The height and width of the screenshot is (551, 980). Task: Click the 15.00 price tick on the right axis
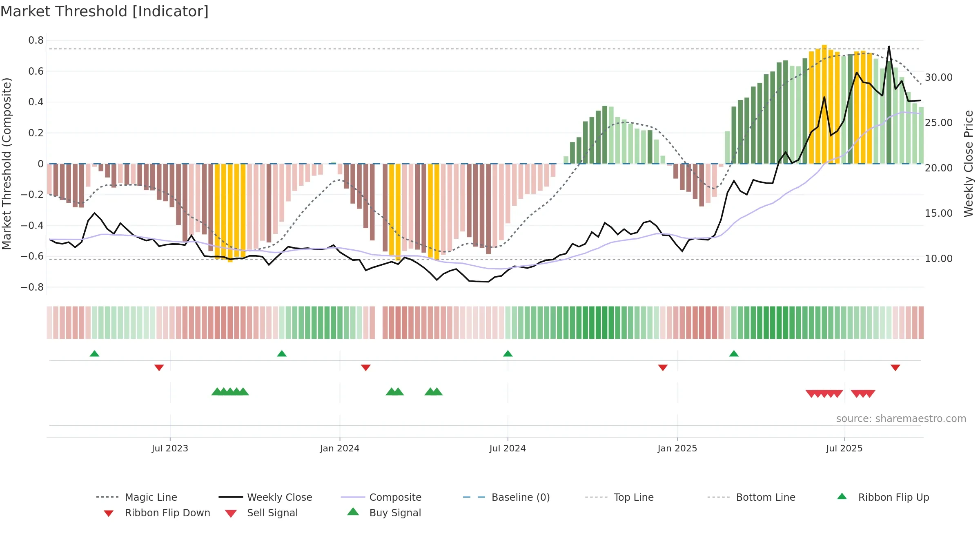(x=939, y=213)
